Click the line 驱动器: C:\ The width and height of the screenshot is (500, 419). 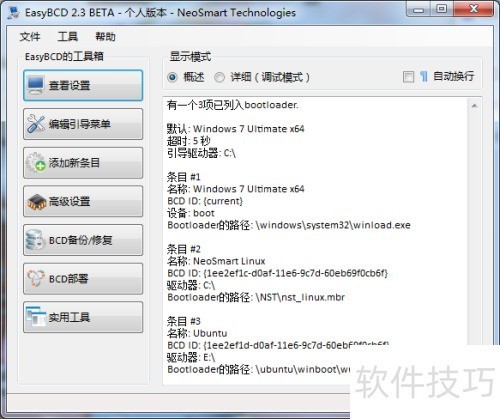click(191, 285)
